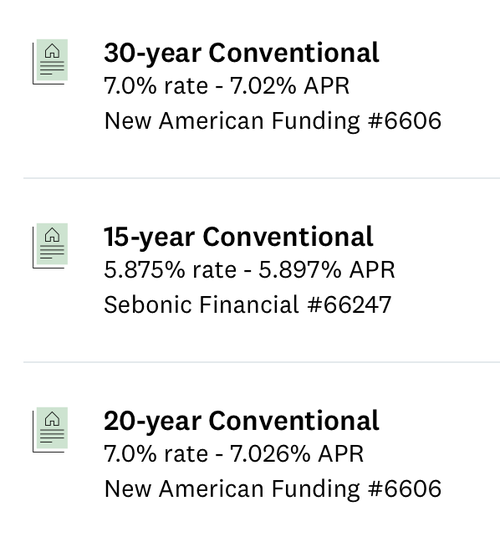The image size is (500, 537).
Task: Click the Sebonic Financial #66247 lender line
Action: coord(248,305)
